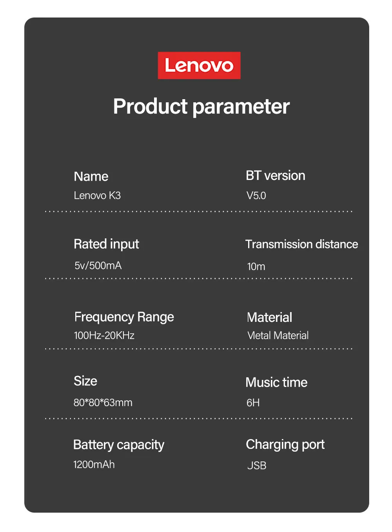The image size is (392, 532).
Task: Select the Transmission distance label
Action: coord(302,244)
